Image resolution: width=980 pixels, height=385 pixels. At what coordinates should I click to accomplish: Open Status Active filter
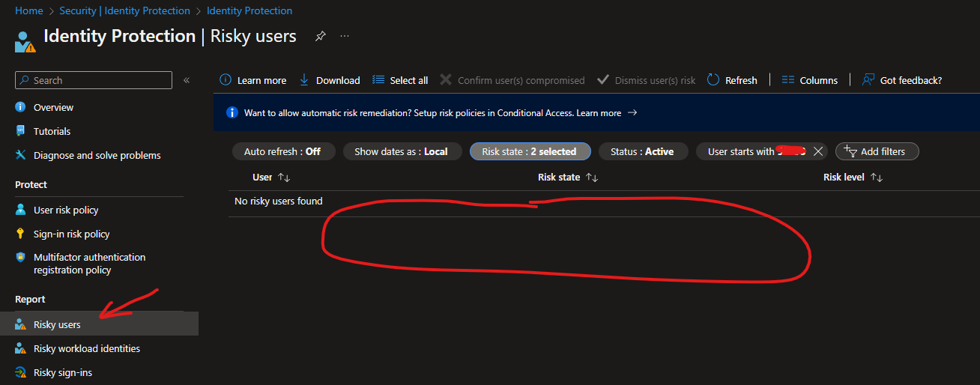[x=642, y=151]
